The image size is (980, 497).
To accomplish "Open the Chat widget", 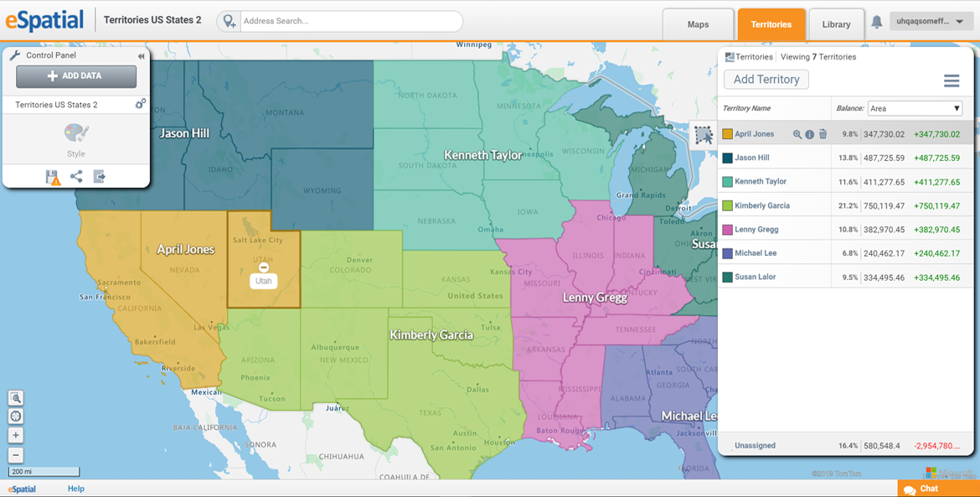I will click(938, 489).
